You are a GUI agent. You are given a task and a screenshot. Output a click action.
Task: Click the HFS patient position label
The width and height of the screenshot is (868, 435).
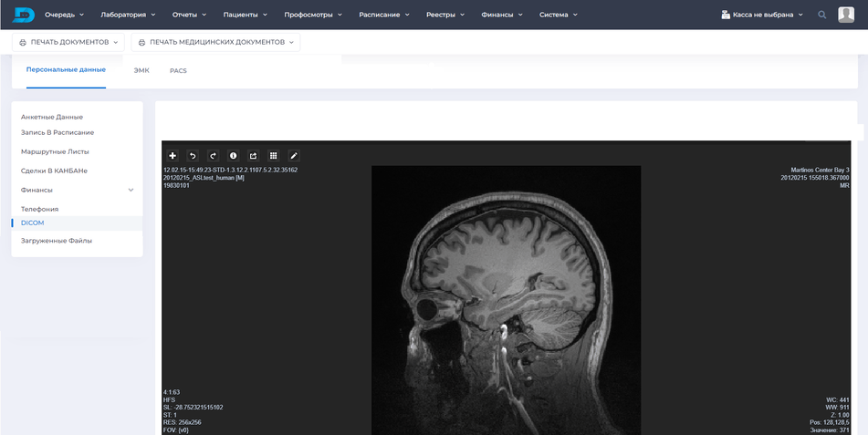click(x=170, y=399)
